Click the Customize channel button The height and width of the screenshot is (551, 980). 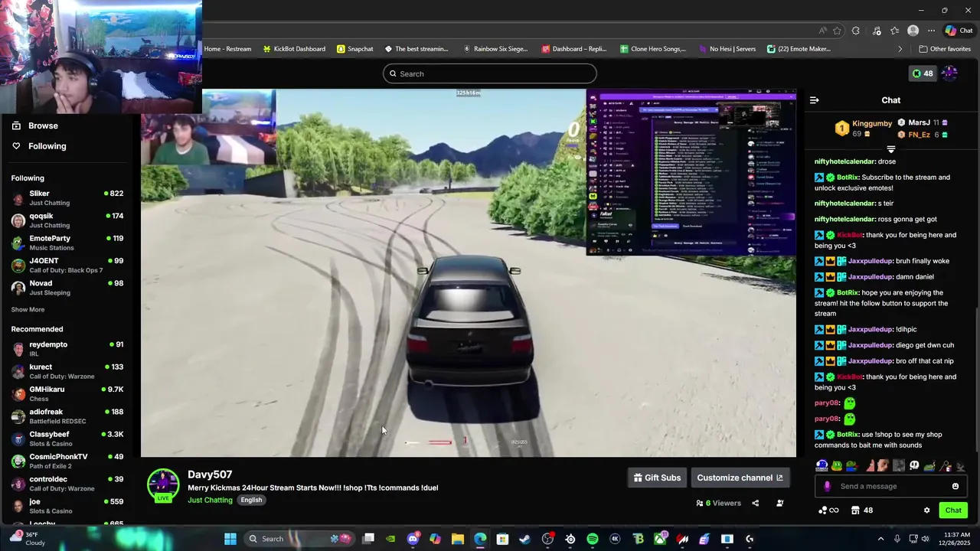point(740,478)
